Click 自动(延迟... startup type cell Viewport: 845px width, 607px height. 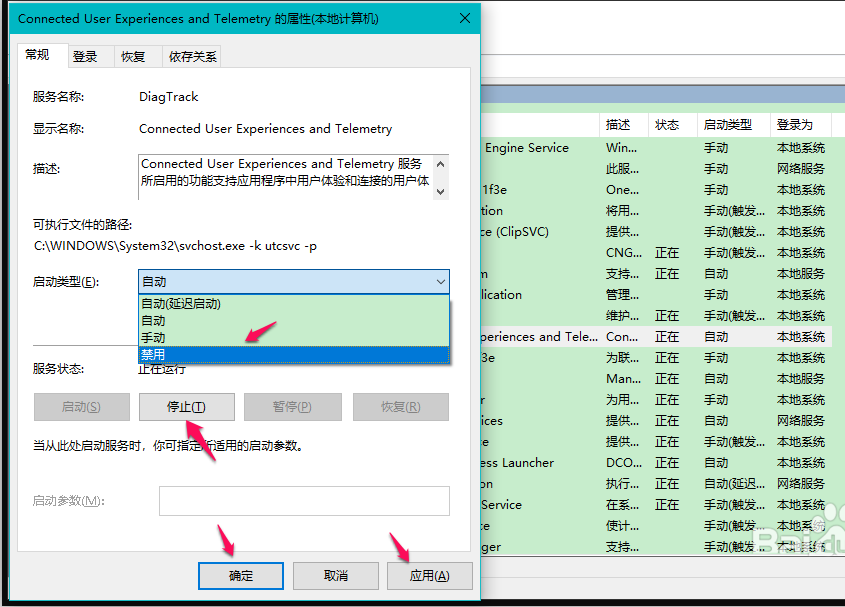point(734,484)
